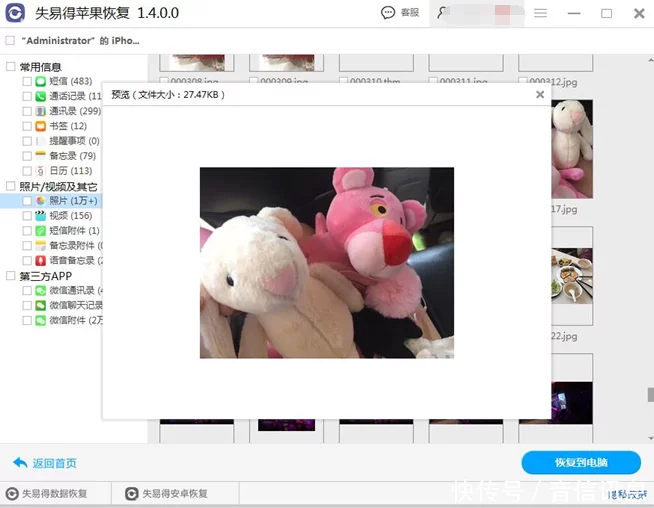Click the 失易得数据恢复 icon in bottom bar

pyautogui.click(x=12, y=494)
